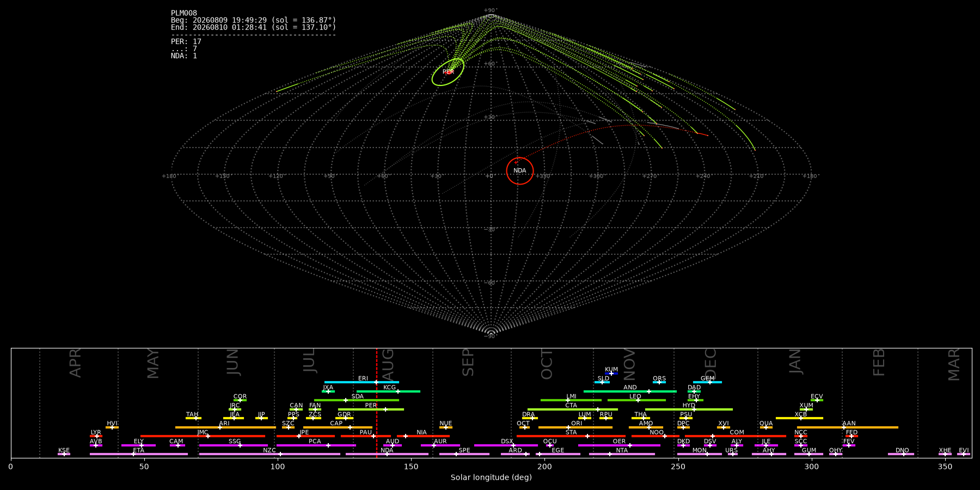Select the ETA pink shower bar
Screen dimensions: 980x490
click(139, 454)
